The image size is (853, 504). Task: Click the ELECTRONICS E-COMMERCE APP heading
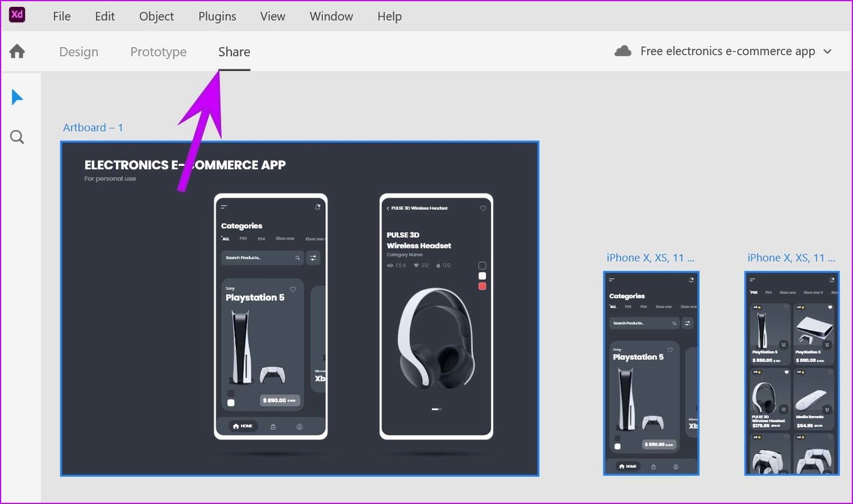click(184, 165)
